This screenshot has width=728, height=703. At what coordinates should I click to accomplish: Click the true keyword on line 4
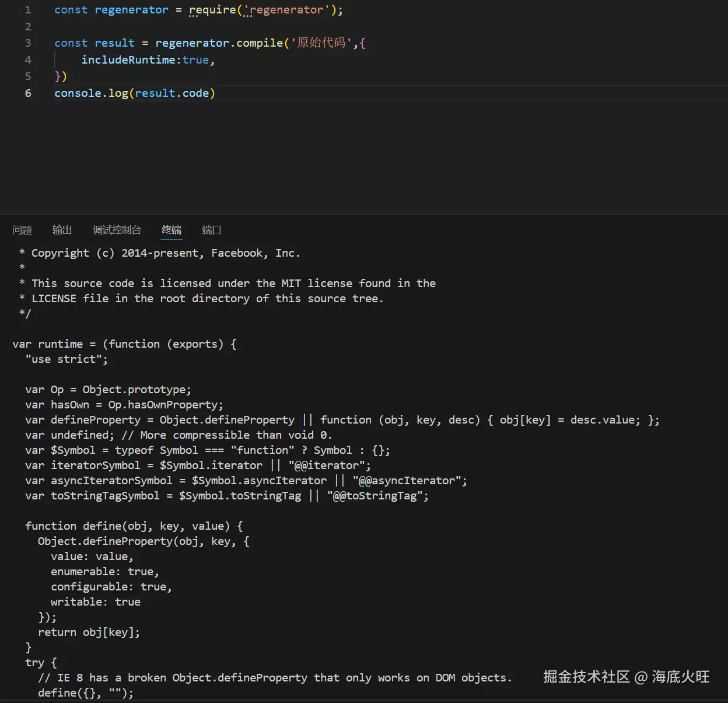(x=195, y=60)
